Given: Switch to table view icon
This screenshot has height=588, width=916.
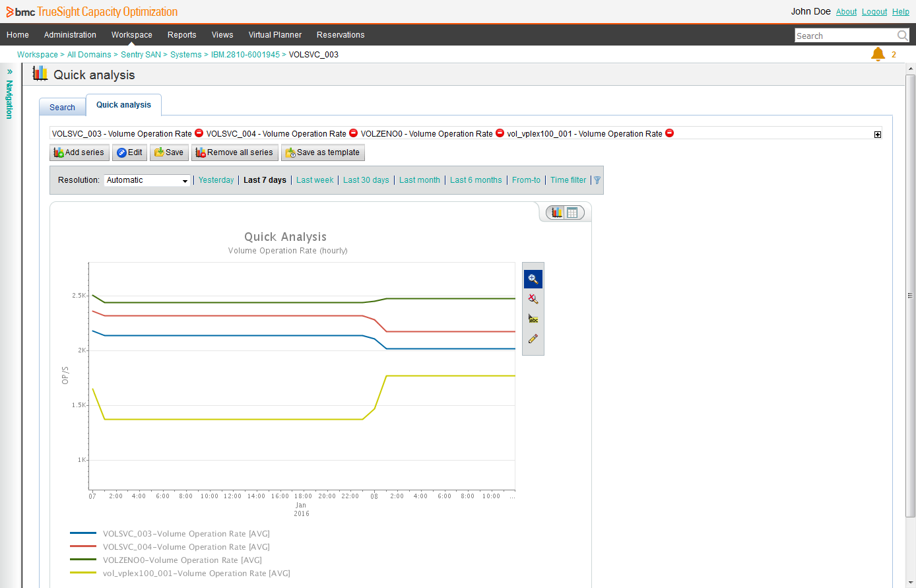Looking at the screenshot, I should click(572, 212).
